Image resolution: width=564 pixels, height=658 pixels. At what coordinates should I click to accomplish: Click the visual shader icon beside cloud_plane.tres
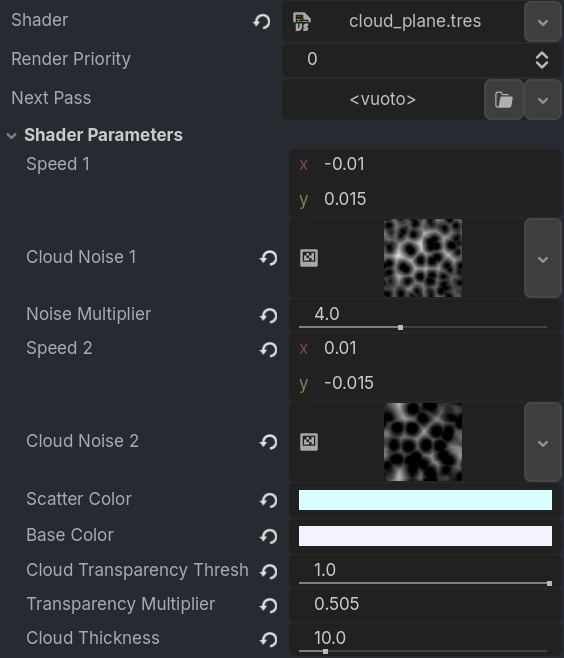click(302, 22)
